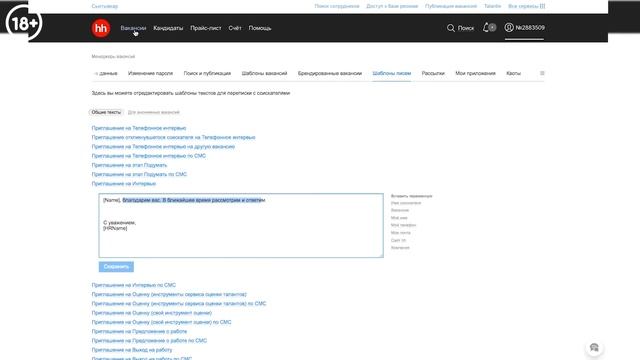Open Приглашение на Оценку (свой инструмент оценки)
Image resolution: width=640 pixels, height=360 pixels.
[x=152, y=313]
